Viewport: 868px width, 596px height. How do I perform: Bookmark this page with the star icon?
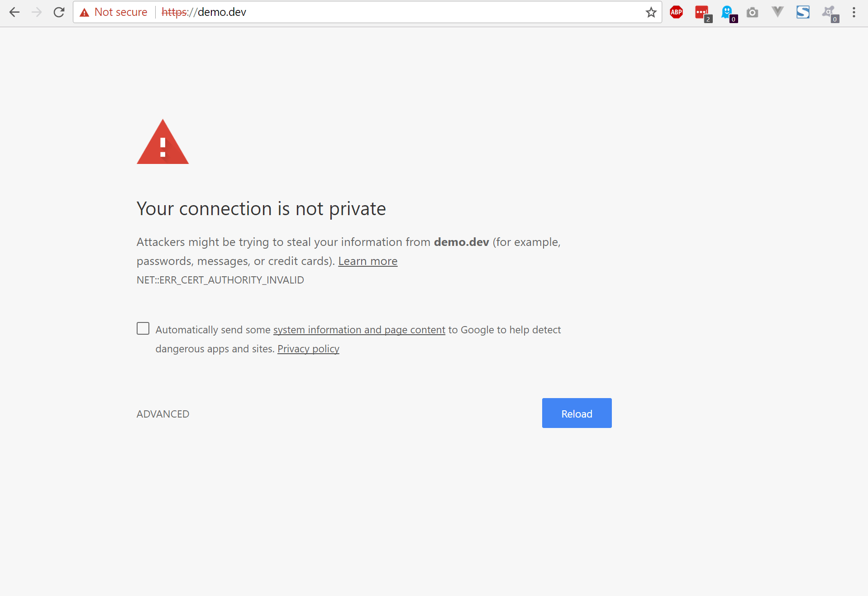point(651,12)
